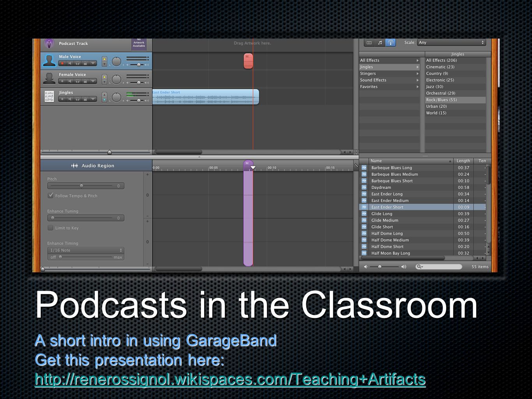Viewport: 532px width, 399px height.
Task: Click the loop icon beside Glide Long
Action: (364, 214)
